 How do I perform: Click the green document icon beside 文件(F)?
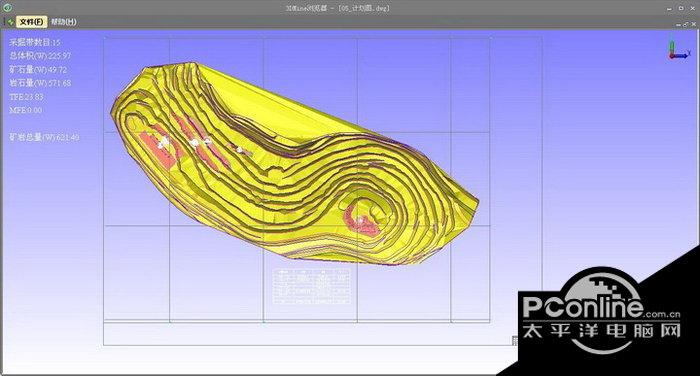click(x=10, y=21)
